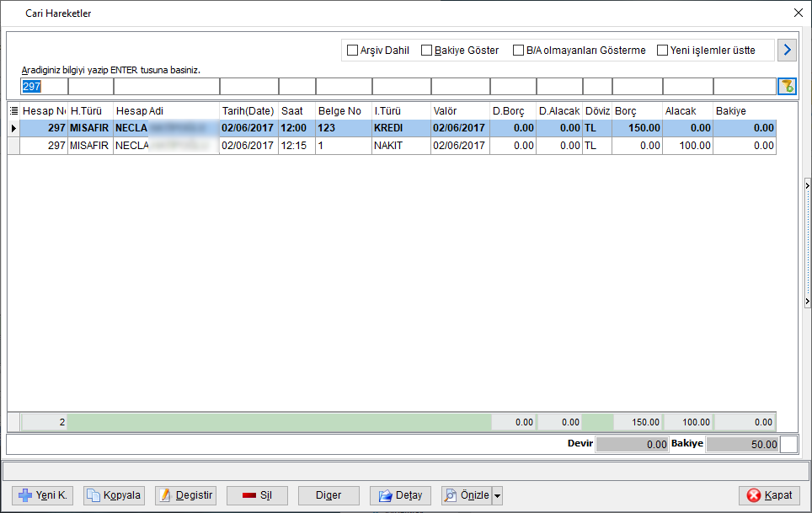This screenshot has height=513, width=812.
Task: Toggle the Bakiye Göster checkbox
Action: click(x=426, y=51)
